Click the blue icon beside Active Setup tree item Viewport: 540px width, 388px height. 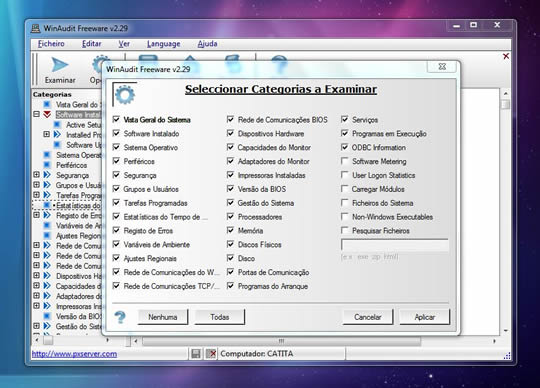(57, 125)
